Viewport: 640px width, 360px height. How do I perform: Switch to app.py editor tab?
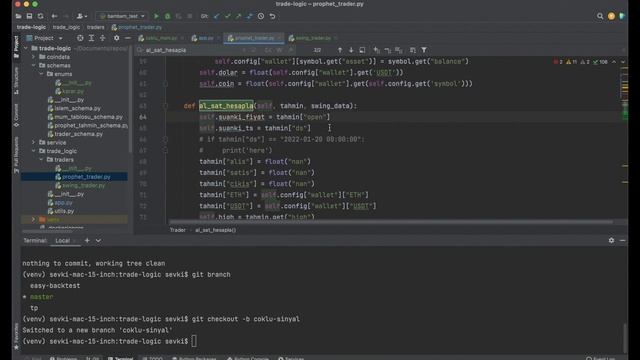tap(206, 38)
